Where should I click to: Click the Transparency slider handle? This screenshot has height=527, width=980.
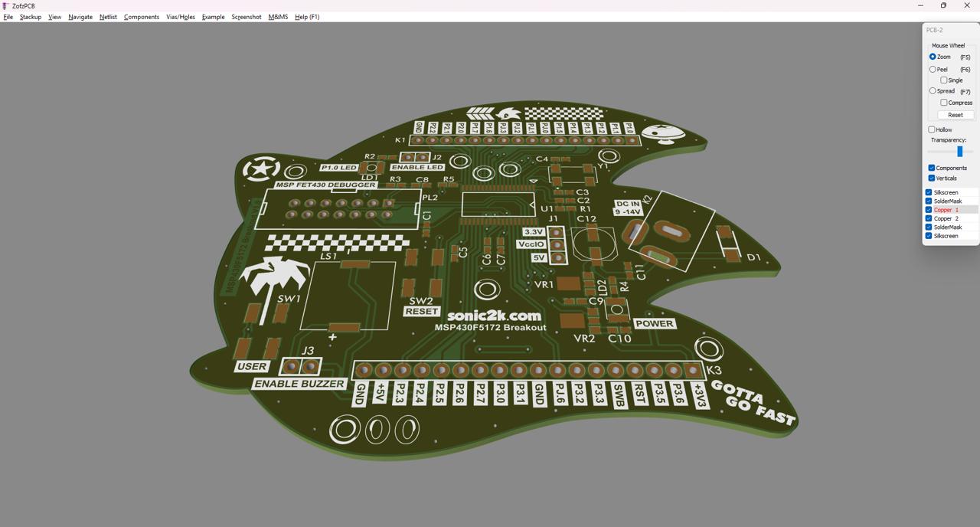pyautogui.click(x=959, y=151)
